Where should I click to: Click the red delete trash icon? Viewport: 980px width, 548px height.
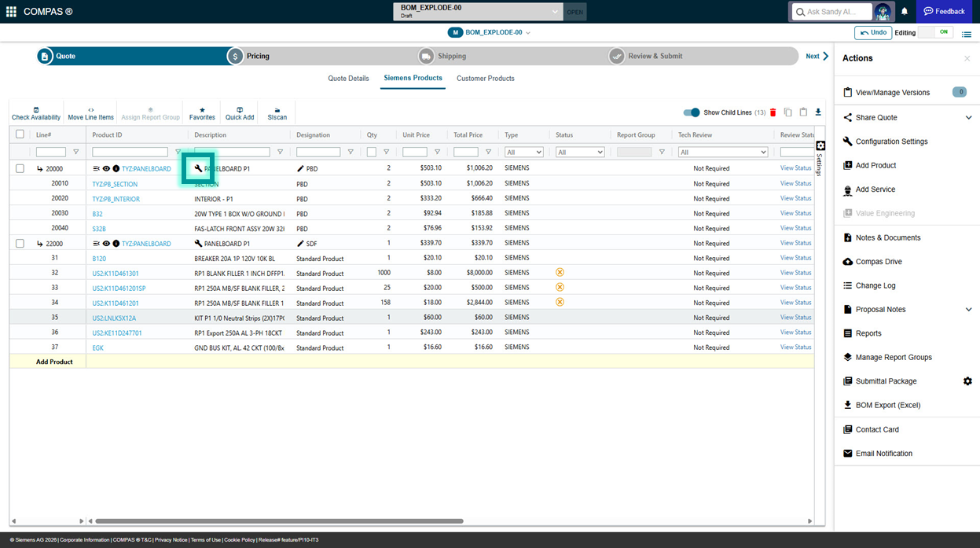pyautogui.click(x=773, y=112)
